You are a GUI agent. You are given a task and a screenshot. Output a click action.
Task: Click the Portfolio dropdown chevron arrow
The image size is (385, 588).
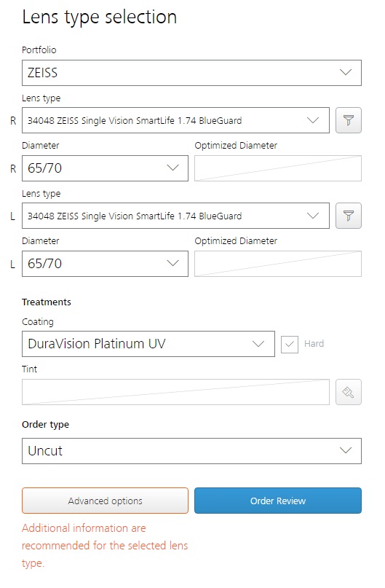[345, 72]
